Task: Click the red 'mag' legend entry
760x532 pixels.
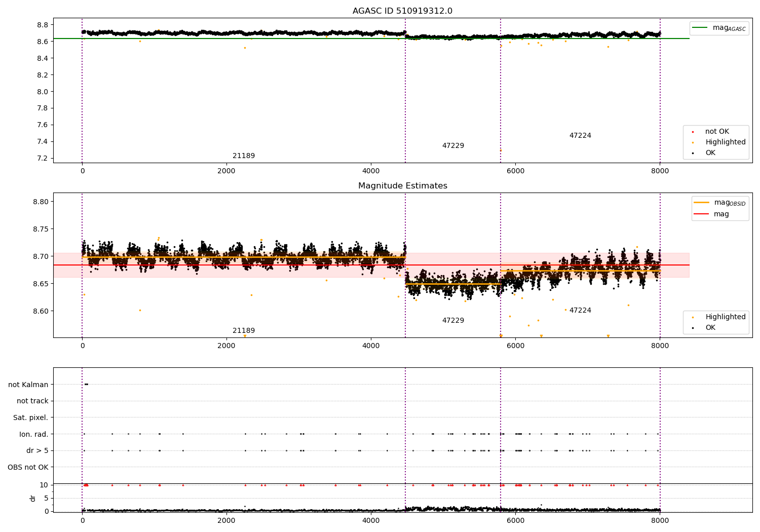Action: point(711,214)
